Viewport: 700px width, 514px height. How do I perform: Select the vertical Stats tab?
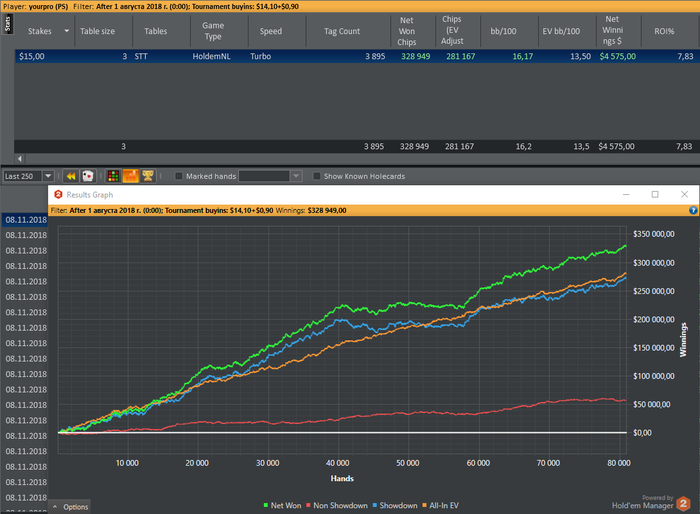(x=7, y=23)
